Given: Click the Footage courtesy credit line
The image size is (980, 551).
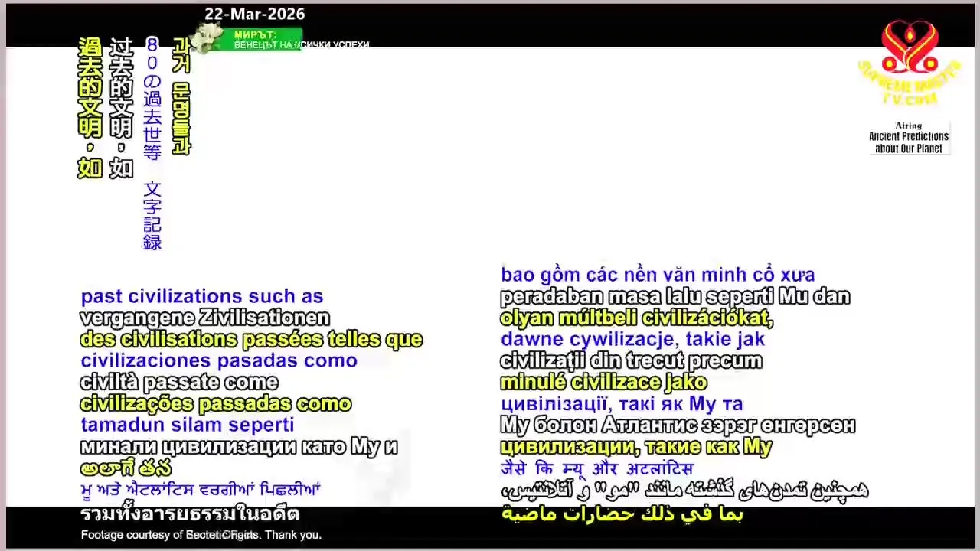Looking at the screenshot, I should [201, 535].
